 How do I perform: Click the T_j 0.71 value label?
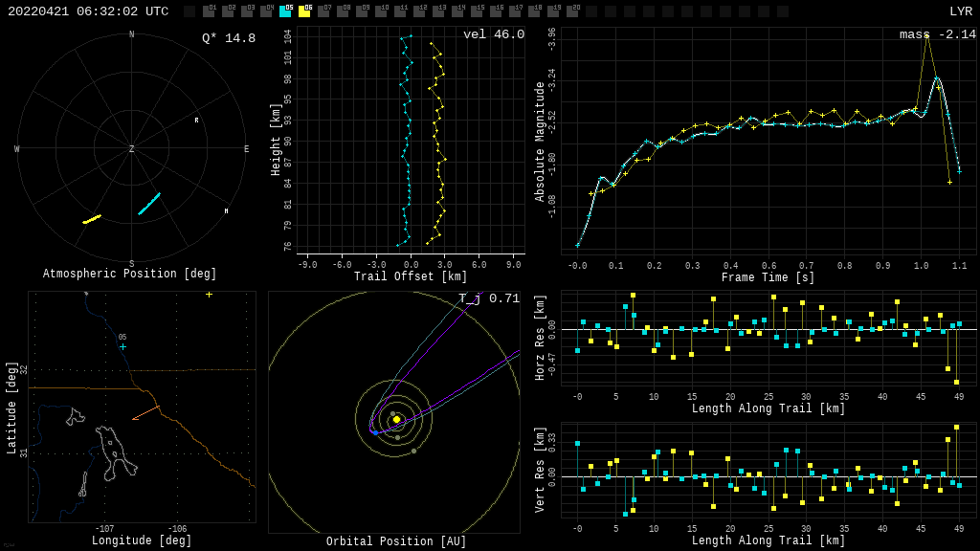click(x=488, y=298)
